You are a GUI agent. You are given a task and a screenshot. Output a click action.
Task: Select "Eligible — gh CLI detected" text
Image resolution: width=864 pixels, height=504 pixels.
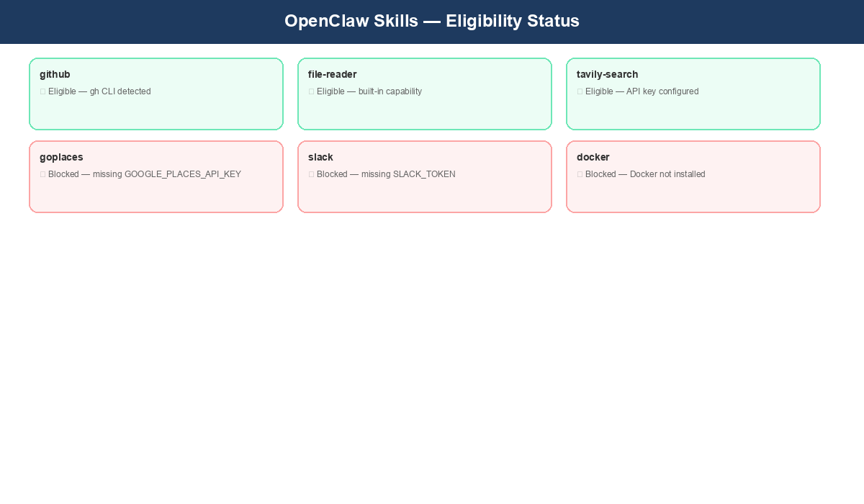point(99,91)
